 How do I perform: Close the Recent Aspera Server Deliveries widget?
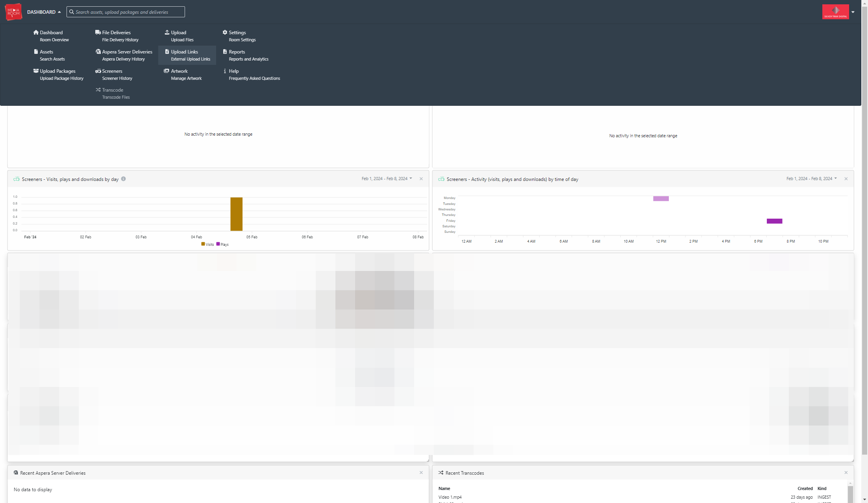tap(421, 472)
